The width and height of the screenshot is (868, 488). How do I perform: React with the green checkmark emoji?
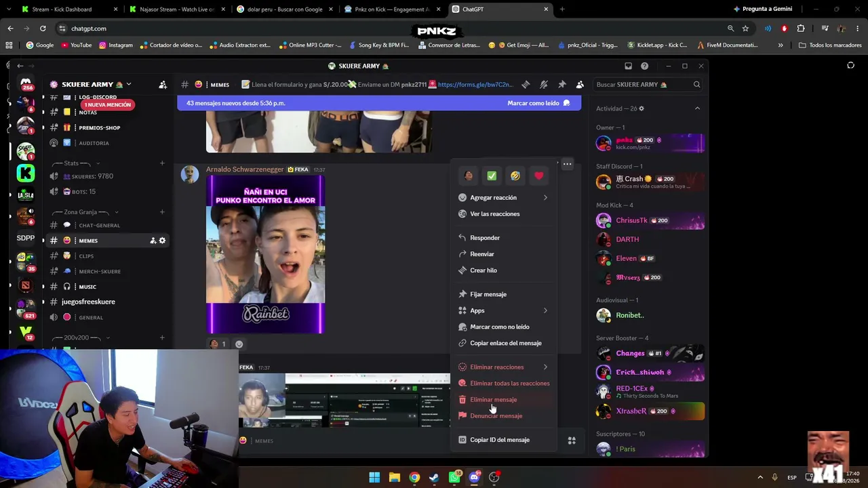[492, 176]
